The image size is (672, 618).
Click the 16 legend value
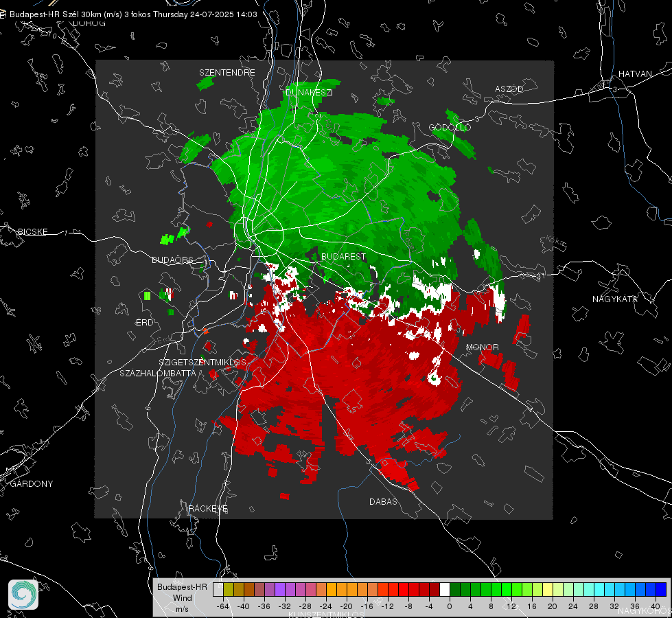click(x=532, y=606)
